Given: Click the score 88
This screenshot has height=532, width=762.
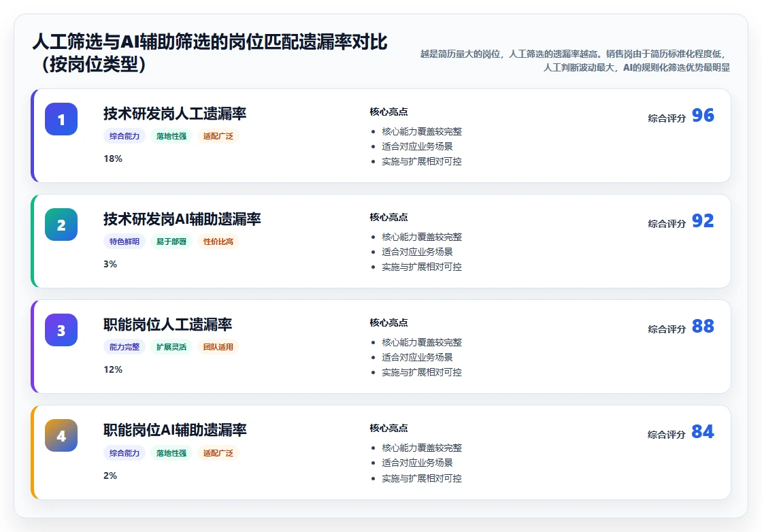Looking at the screenshot, I should coord(703,326).
